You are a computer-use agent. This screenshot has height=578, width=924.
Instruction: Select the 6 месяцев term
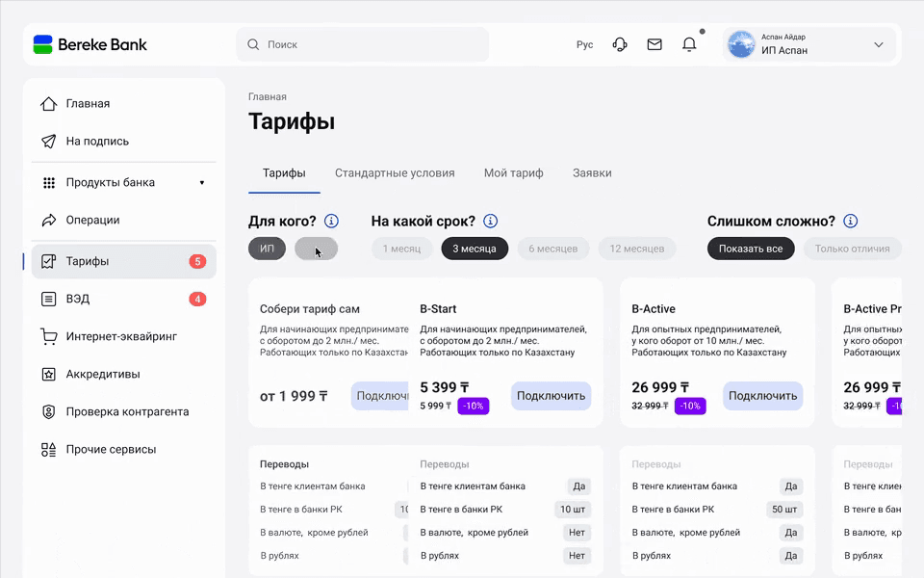click(553, 249)
